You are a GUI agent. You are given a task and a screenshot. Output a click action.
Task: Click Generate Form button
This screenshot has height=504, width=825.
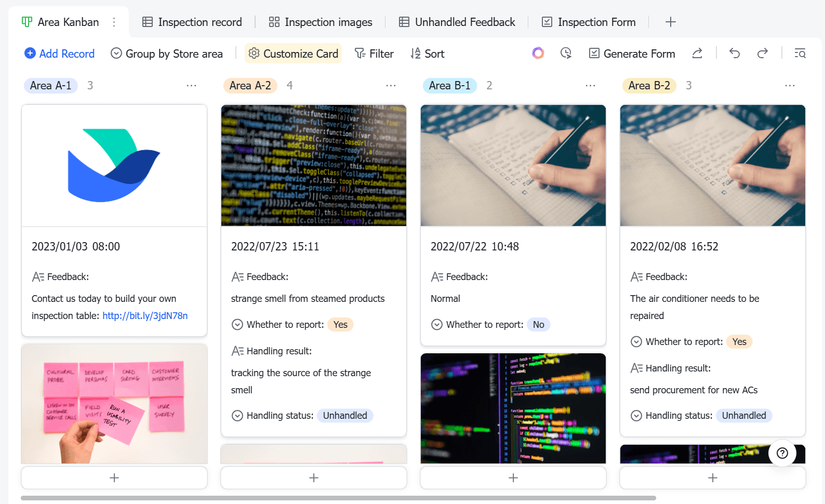(632, 54)
